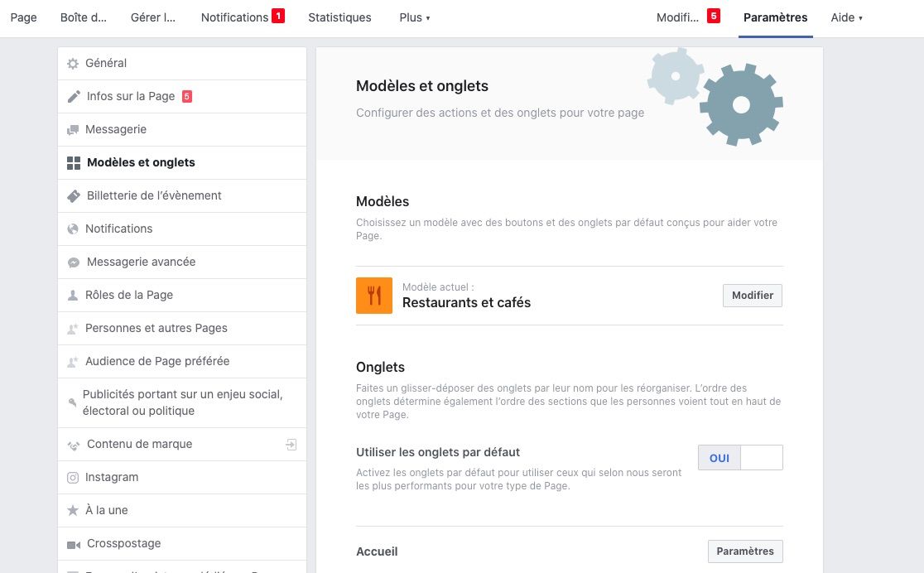Open the Statistiques tab

339,17
